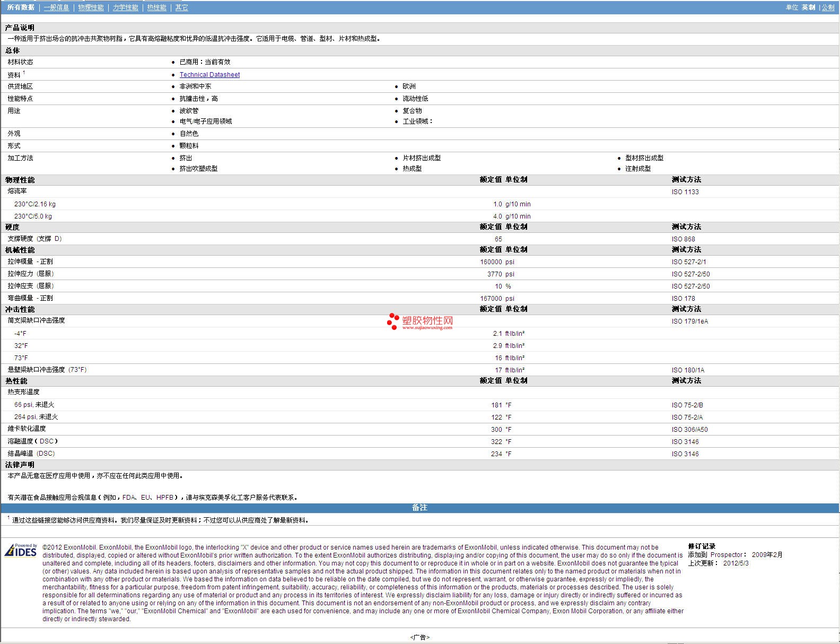Switch to the 一般信息 tab
The width and height of the screenshot is (840, 644).
56,7
